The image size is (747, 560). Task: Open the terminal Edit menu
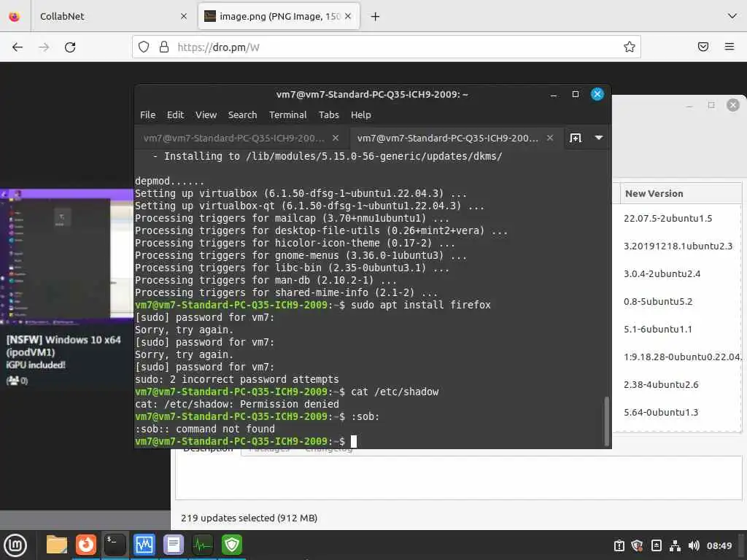tap(175, 114)
